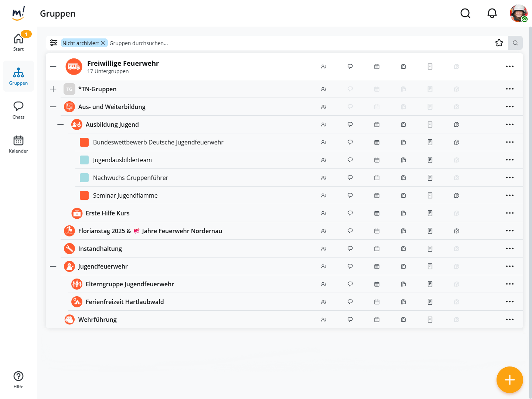Open Florianstag 2025 group
The width and height of the screenshot is (532, 399).
(x=150, y=231)
